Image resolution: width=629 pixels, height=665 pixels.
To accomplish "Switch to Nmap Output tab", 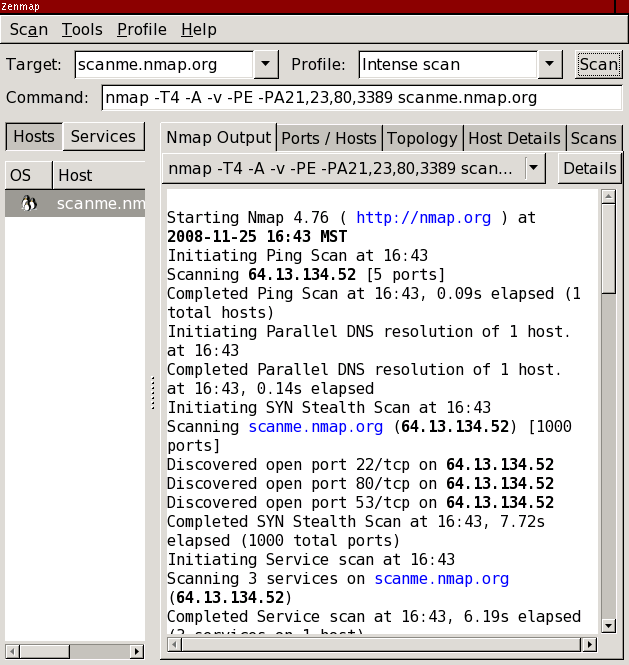I will (x=218, y=137).
